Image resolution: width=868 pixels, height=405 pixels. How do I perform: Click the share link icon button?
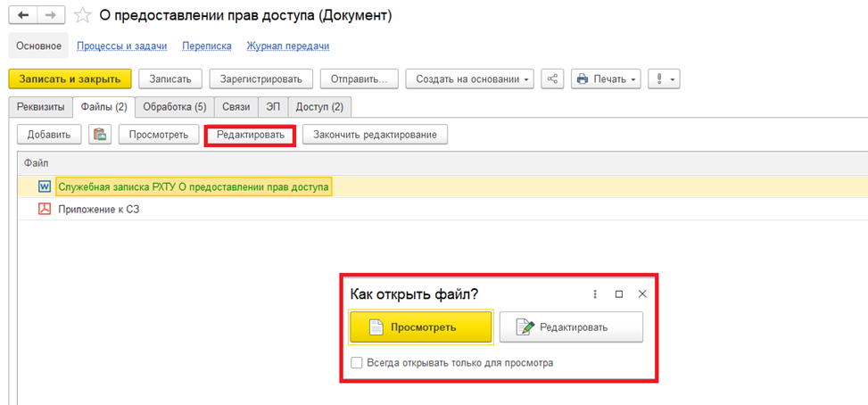pyautogui.click(x=552, y=79)
